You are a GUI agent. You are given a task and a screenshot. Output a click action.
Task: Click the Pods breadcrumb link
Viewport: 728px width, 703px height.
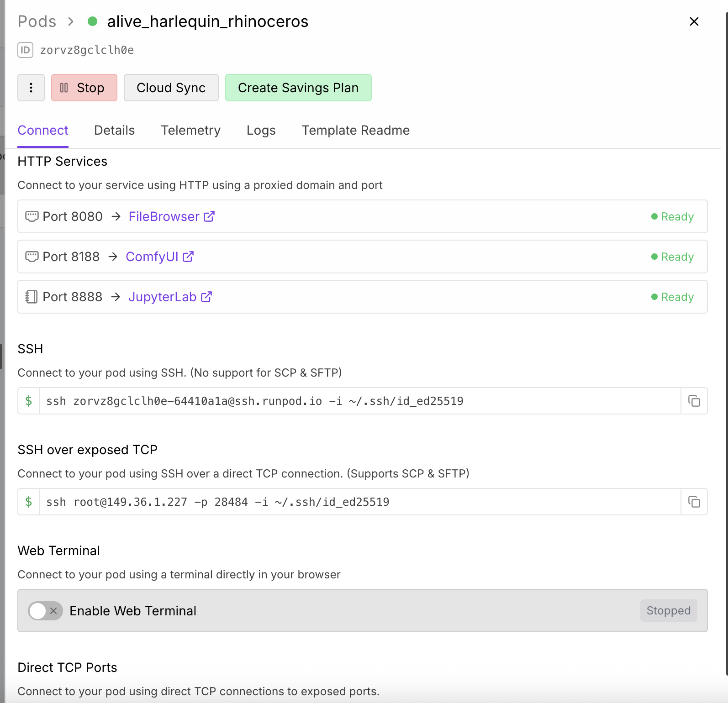(37, 21)
